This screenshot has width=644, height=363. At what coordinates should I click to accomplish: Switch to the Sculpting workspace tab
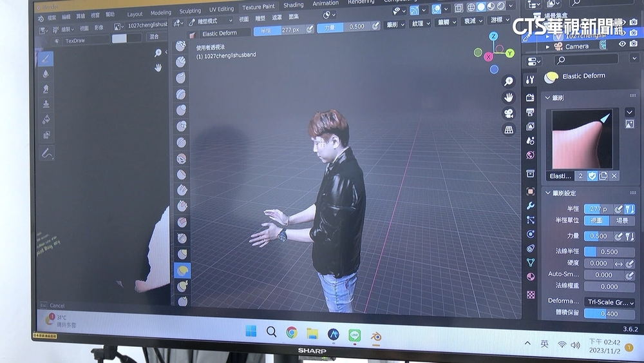point(190,11)
